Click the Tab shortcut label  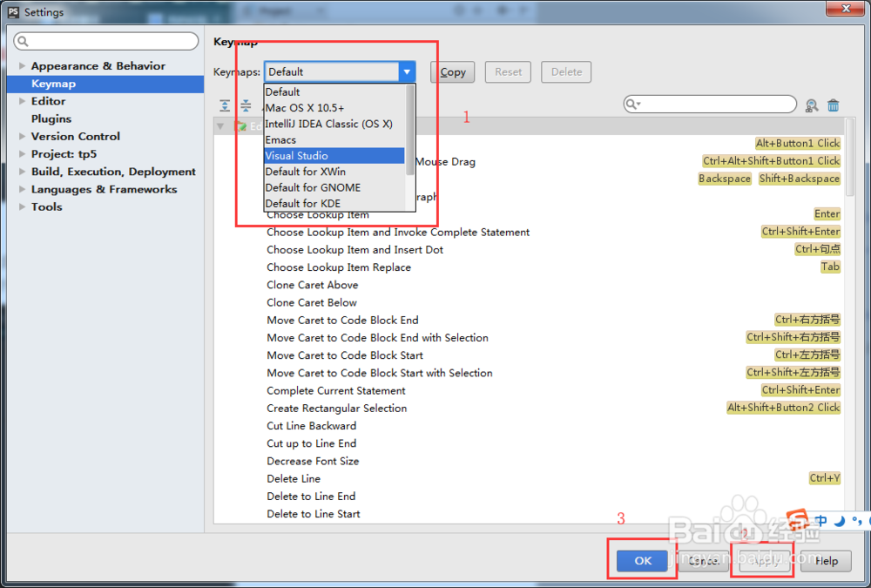point(830,267)
